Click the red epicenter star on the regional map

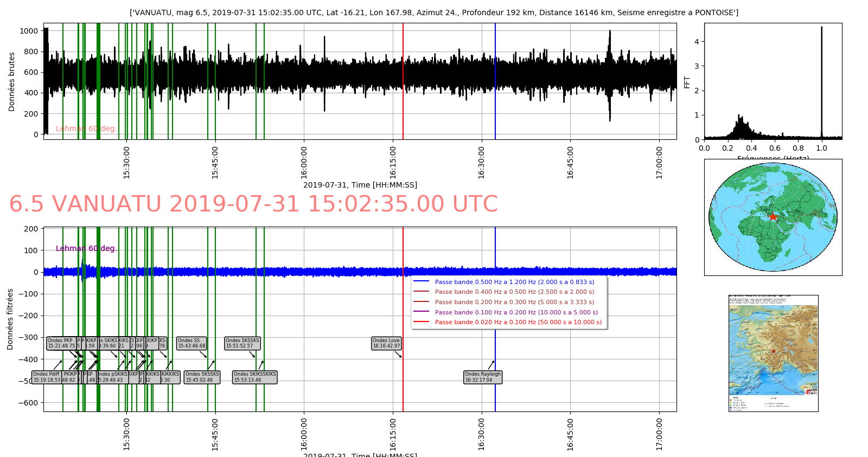(x=773, y=351)
